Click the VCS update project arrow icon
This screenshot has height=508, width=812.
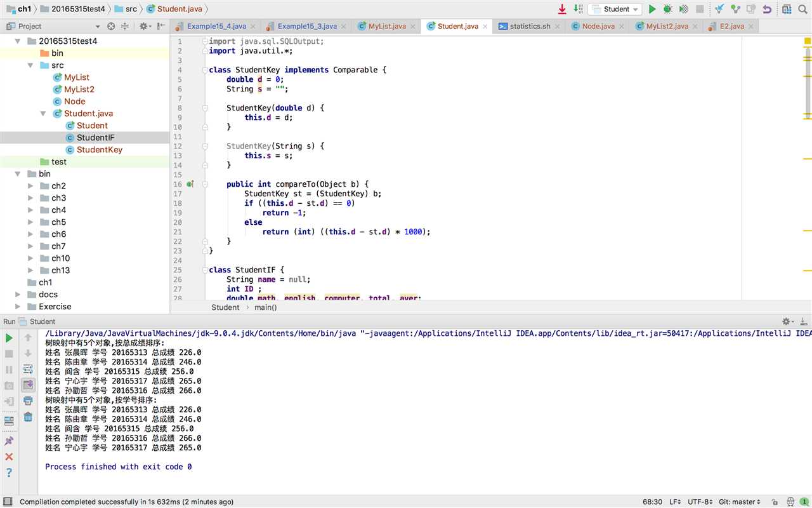tap(719, 9)
